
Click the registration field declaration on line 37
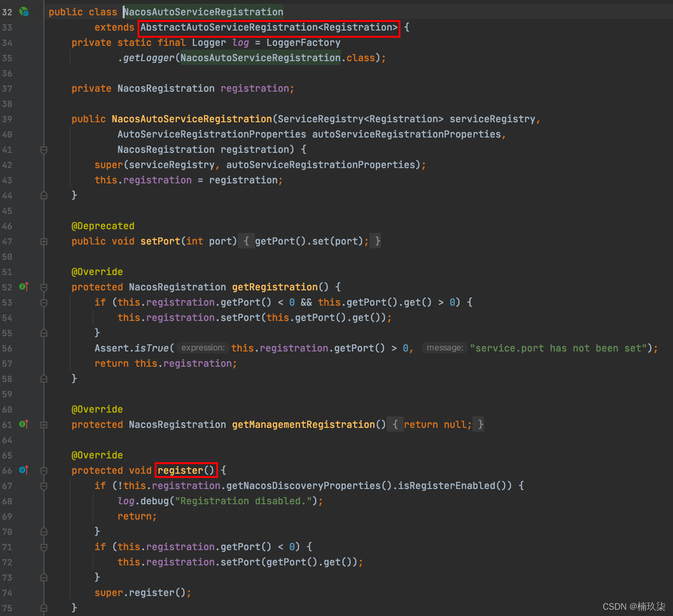tap(255, 88)
